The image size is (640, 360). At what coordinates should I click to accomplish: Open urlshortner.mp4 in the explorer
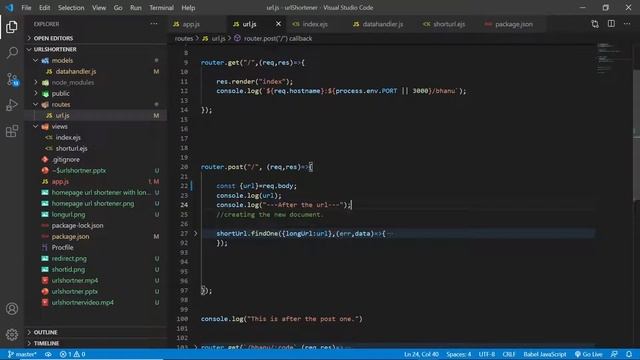(75, 280)
